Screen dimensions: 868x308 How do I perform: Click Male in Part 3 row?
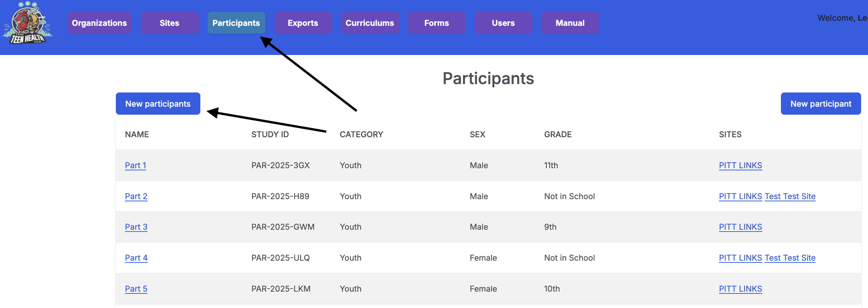click(479, 227)
